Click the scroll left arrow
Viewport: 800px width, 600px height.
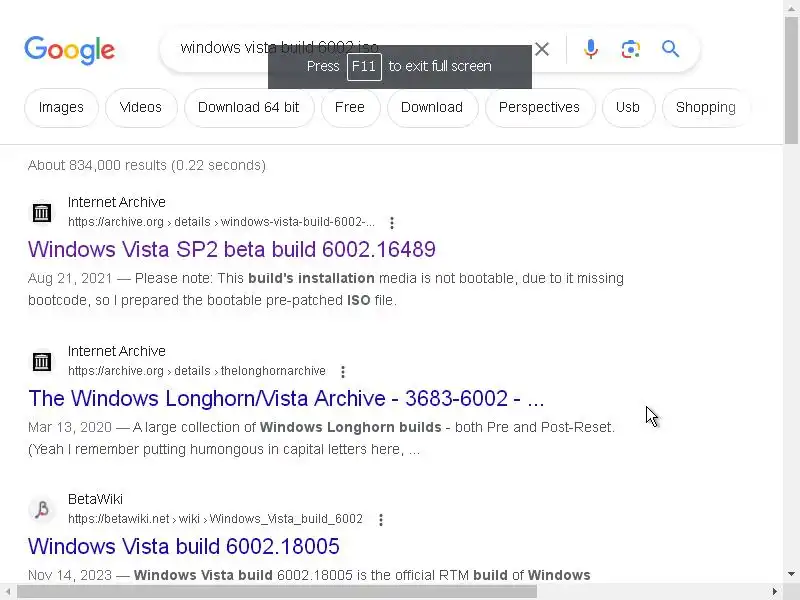pyautogui.click(x=8, y=592)
